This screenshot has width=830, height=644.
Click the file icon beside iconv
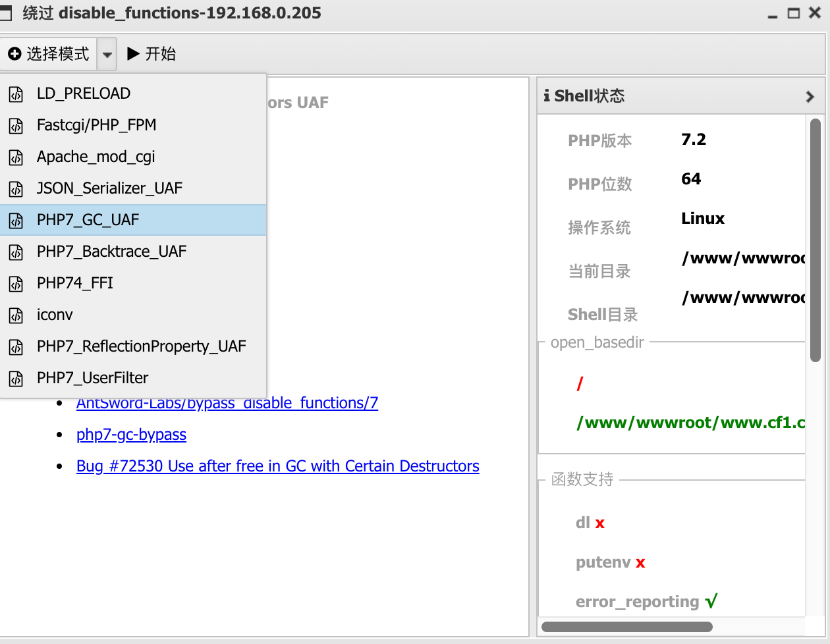click(x=16, y=315)
